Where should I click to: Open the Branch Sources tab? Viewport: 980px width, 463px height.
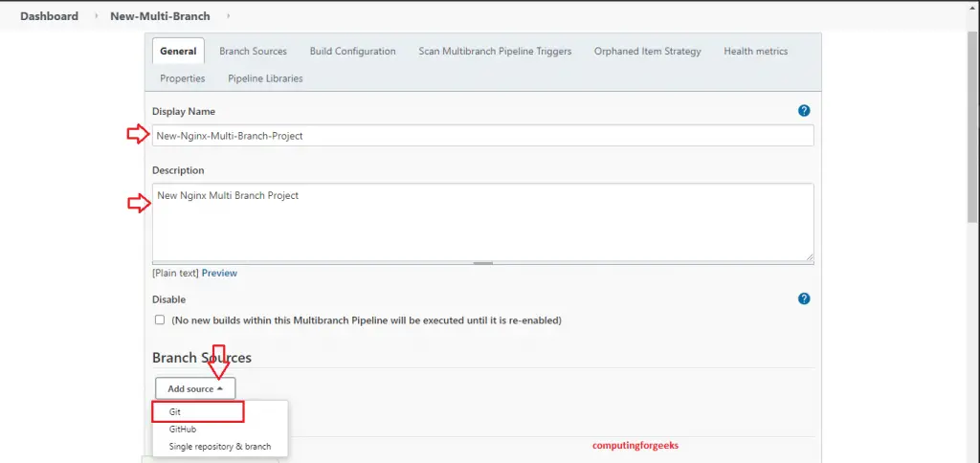253,52
